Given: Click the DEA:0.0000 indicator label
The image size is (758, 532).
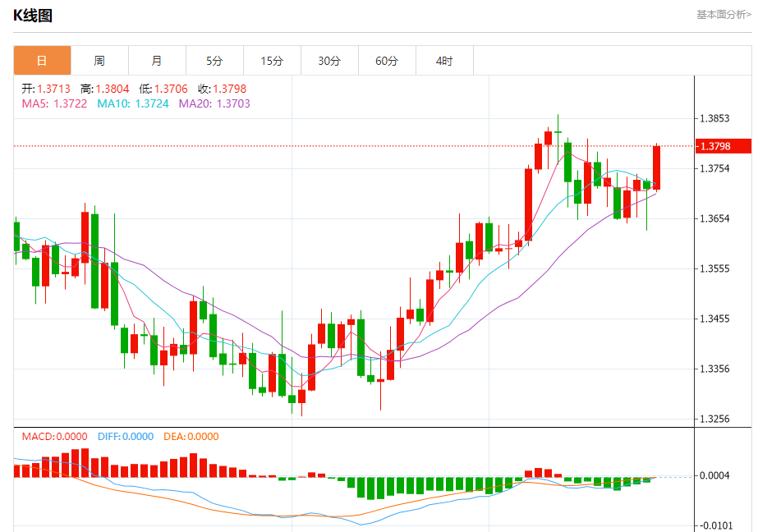Looking at the screenshot, I should point(191,436).
